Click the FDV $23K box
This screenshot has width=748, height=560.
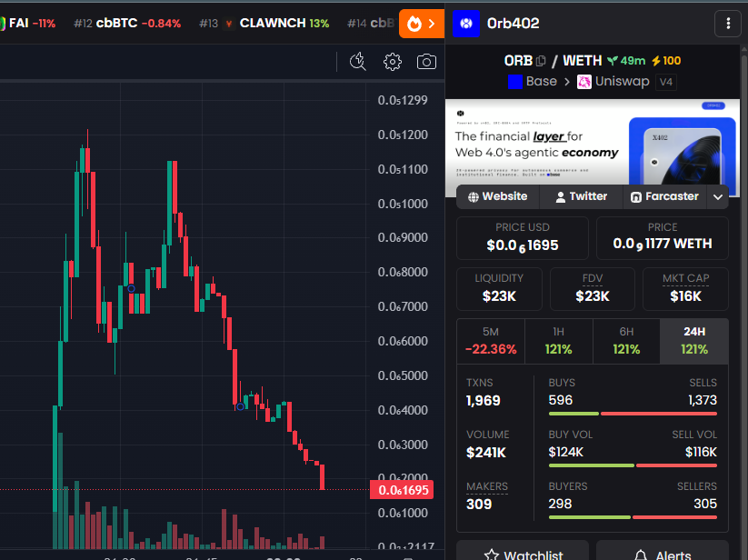pyautogui.click(x=592, y=289)
